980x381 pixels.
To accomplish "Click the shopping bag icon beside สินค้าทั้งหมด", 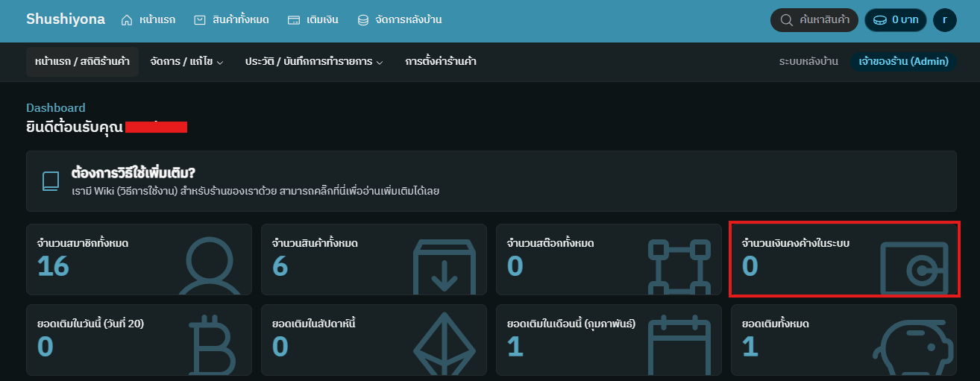I will [x=200, y=20].
